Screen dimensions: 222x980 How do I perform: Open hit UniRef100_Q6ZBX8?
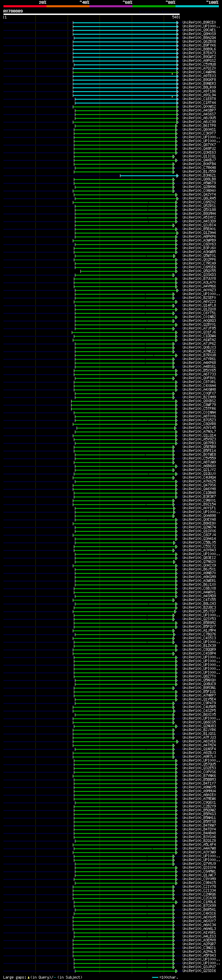199,41
